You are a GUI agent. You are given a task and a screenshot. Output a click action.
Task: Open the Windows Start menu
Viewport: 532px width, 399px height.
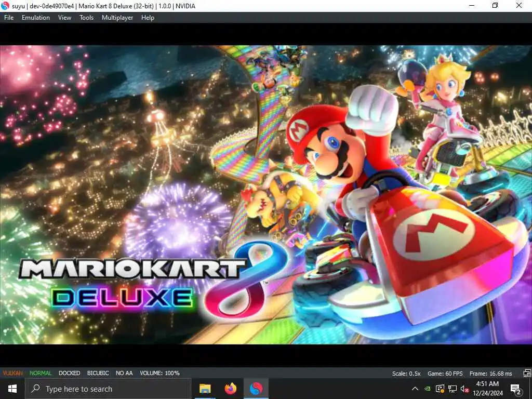[12, 389]
